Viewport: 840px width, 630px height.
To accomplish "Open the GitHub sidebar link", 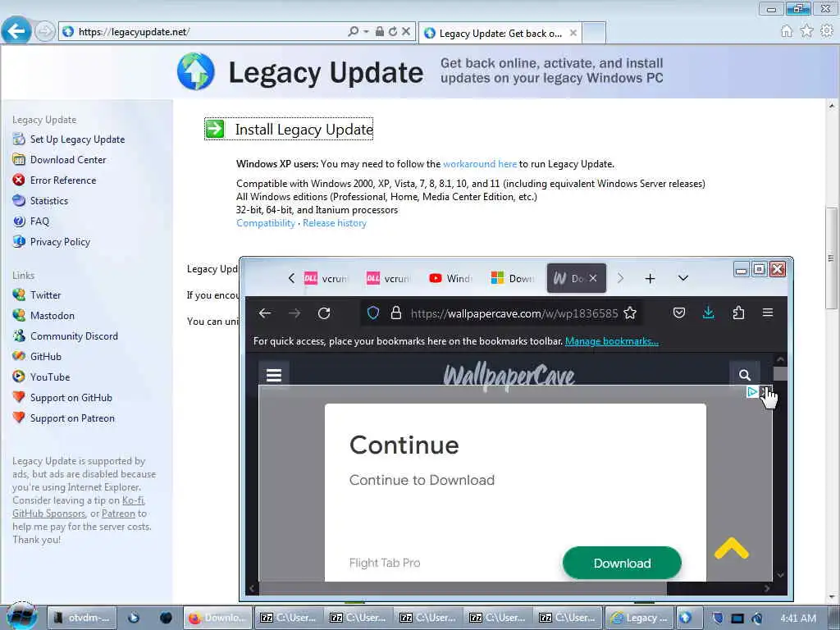I will pyautogui.click(x=46, y=356).
